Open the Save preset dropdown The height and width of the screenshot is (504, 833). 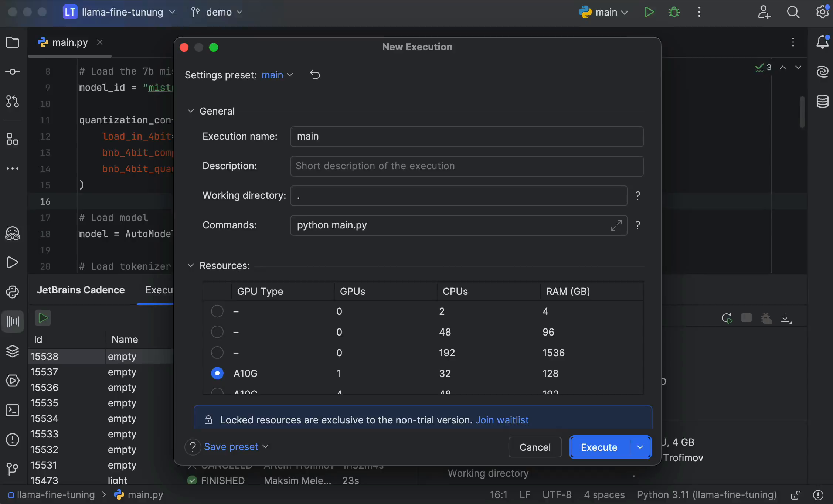(237, 447)
